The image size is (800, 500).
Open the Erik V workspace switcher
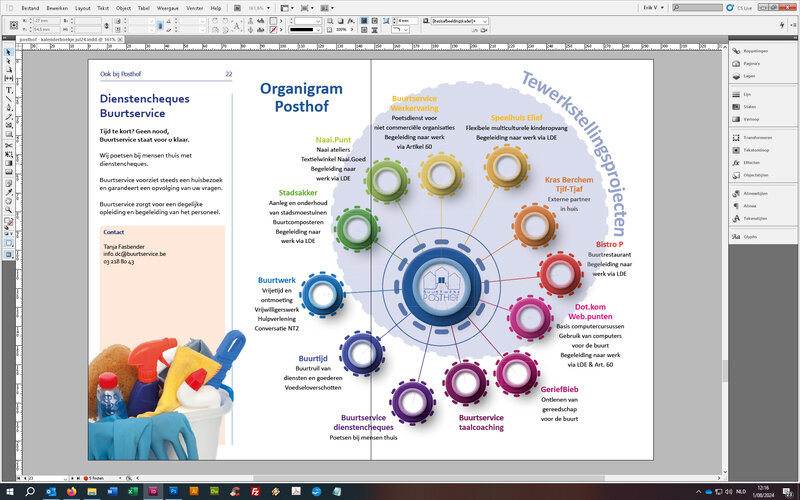pyautogui.click(x=653, y=8)
